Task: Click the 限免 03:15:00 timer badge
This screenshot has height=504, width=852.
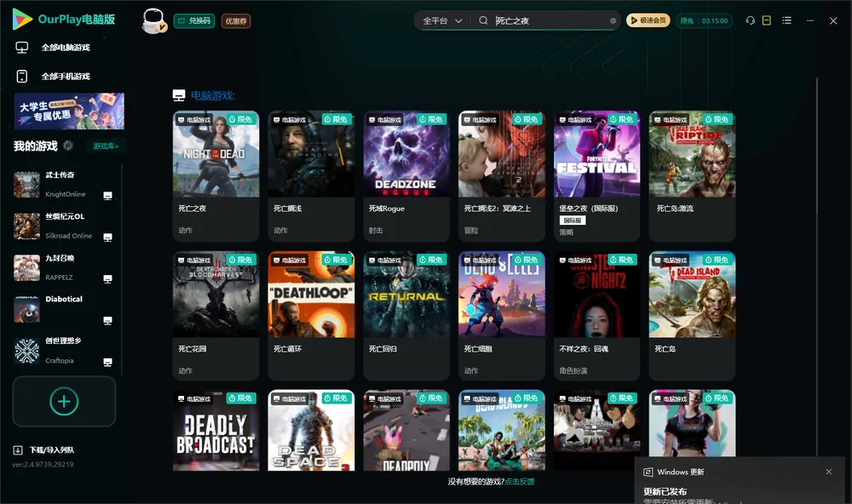Action: click(x=704, y=20)
